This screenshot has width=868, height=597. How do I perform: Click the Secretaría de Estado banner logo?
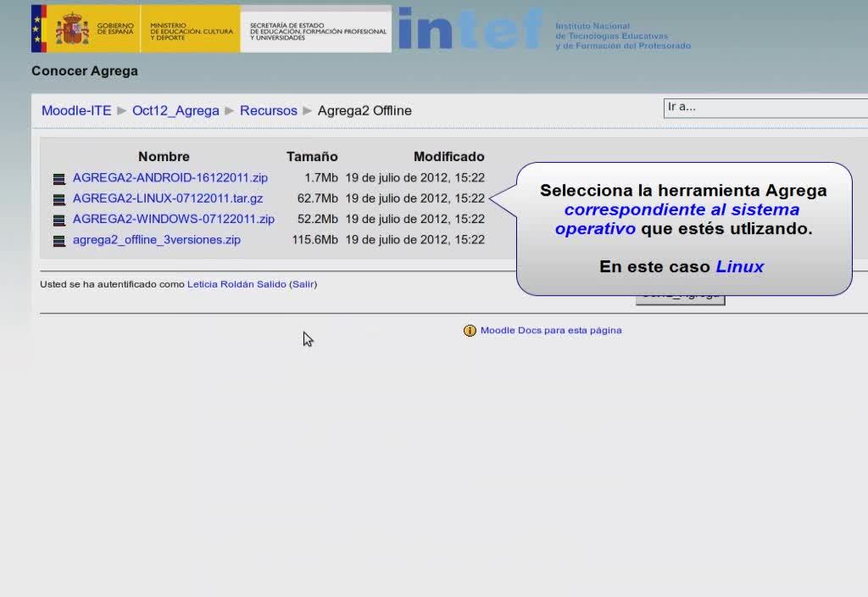316,29
